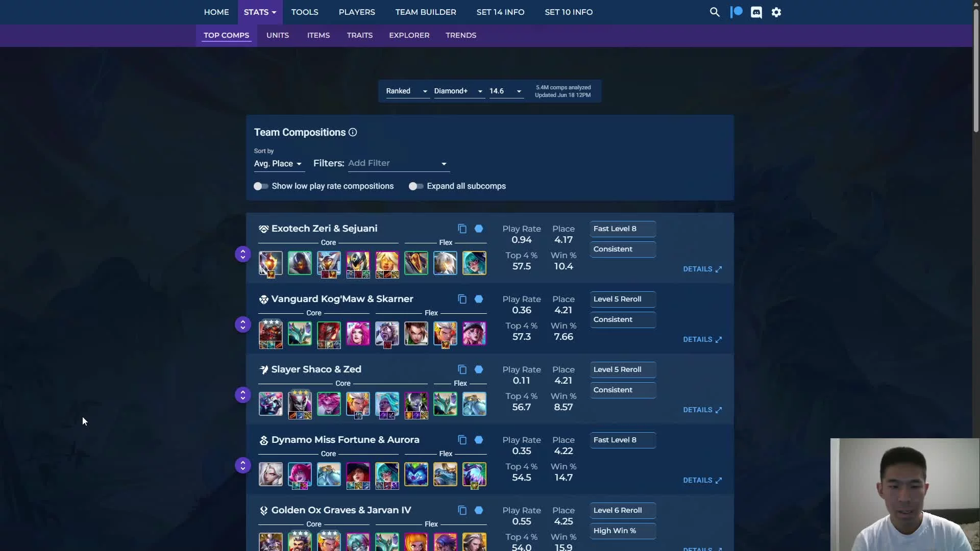
Task: Select the first champion in Dynamo Miss Fortune comp
Action: (271, 474)
